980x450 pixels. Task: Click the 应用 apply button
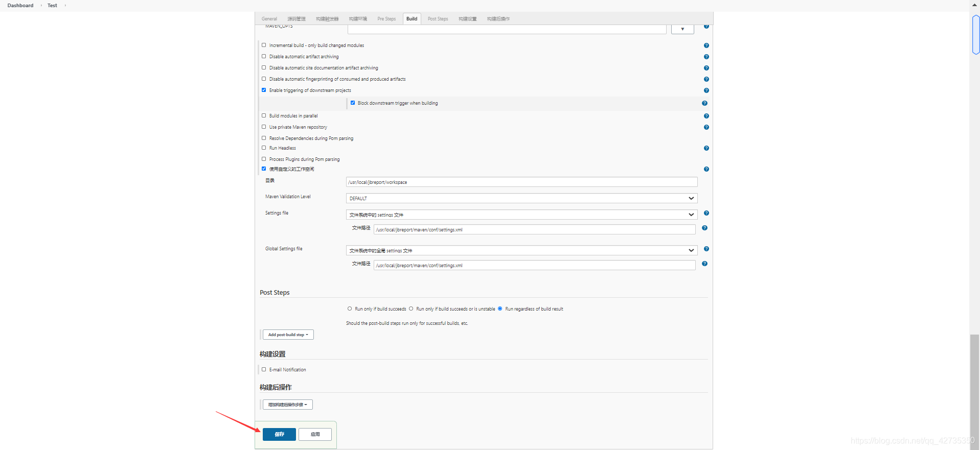(315, 434)
